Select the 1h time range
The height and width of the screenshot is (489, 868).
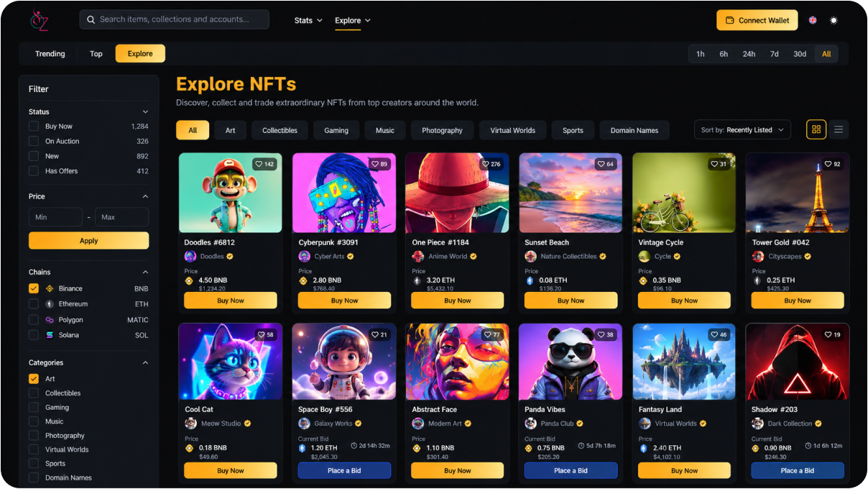[x=701, y=54]
